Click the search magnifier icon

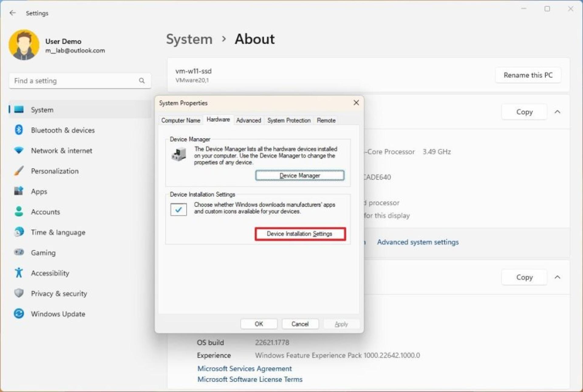142,81
